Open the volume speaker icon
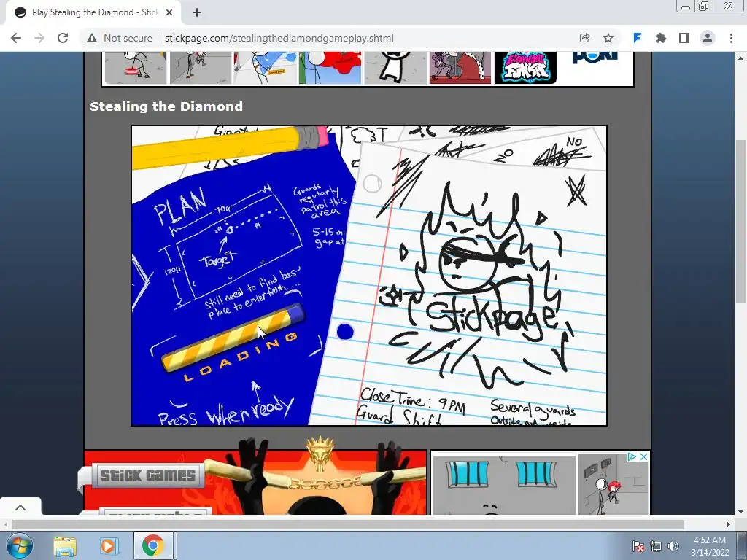Screen dimensions: 747x560 point(673,546)
